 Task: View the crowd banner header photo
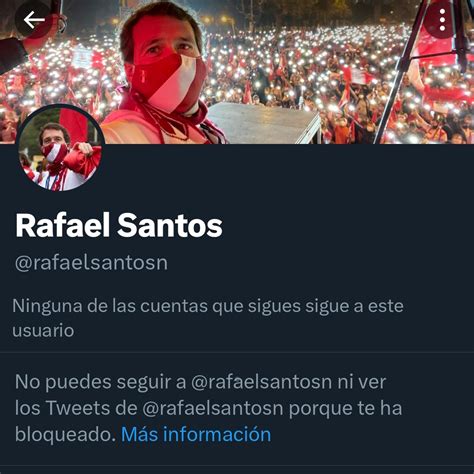[237, 72]
